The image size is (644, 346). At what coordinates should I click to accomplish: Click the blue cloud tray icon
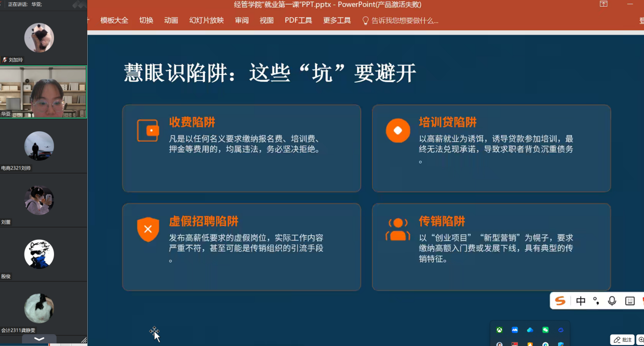pyautogui.click(x=530, y=330)
